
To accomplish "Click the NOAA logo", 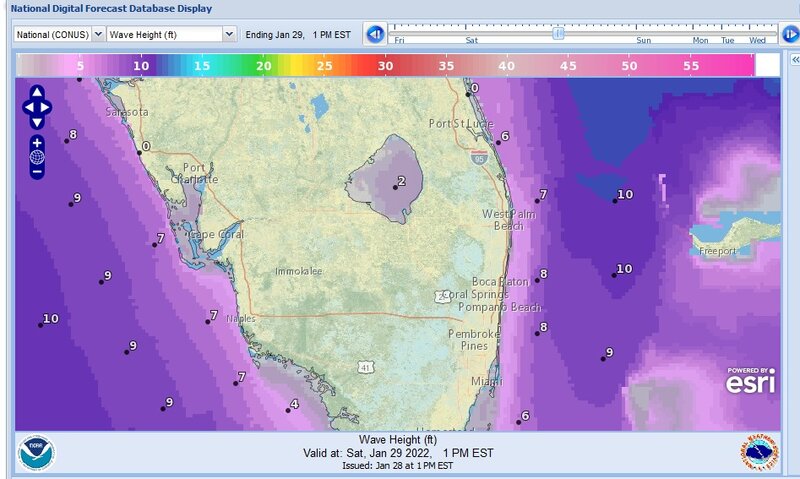I will coord(38,453).
